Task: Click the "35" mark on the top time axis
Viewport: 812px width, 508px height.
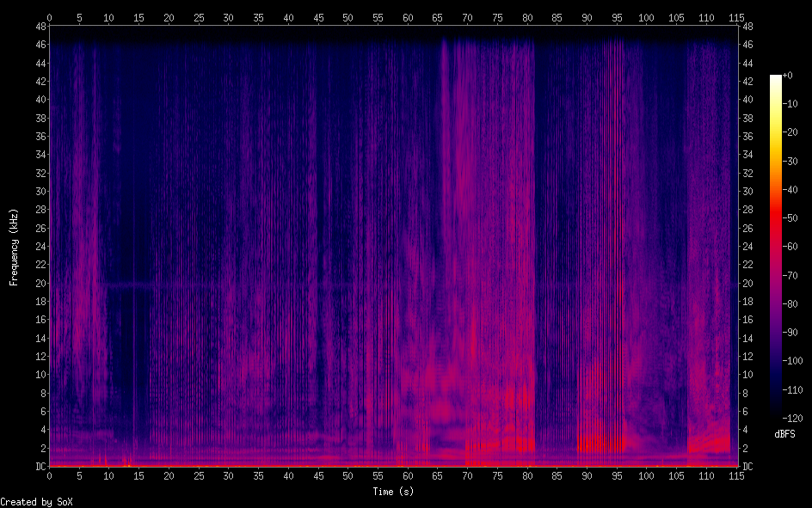Action: 258,17
